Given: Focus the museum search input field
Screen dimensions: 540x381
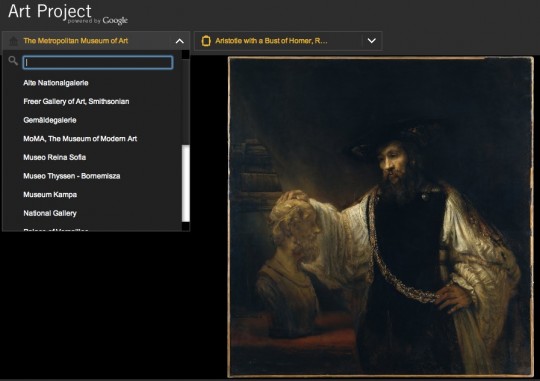Looking at the screenshot, I should 98,62.
